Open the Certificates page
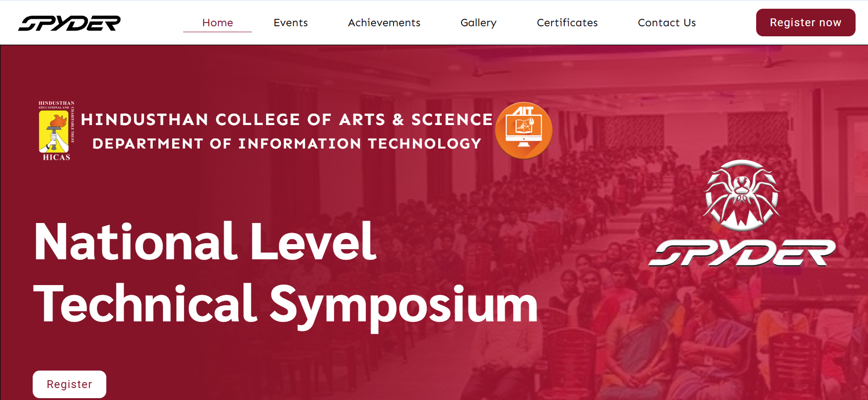Screen dimensions: 868x400 [567, 23]
